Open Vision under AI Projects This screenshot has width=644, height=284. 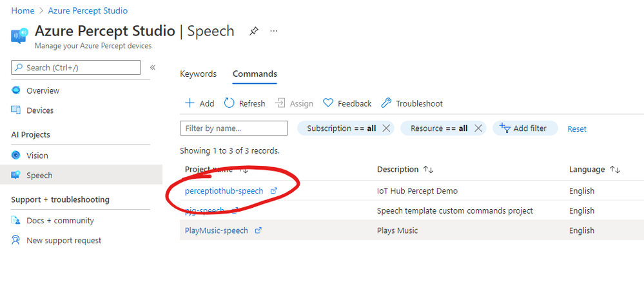coord(37,156)
